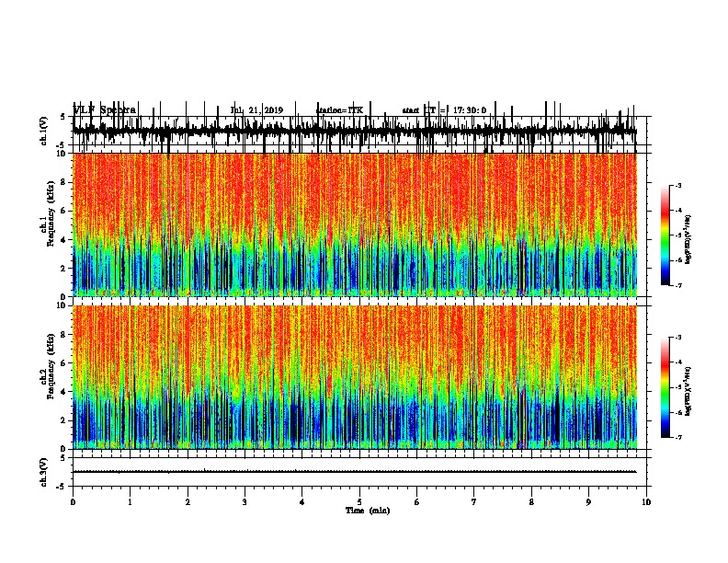Click the "10" tick label on the time axis
The height and width of the screenshot is (563, 728).
click(646, 502)
